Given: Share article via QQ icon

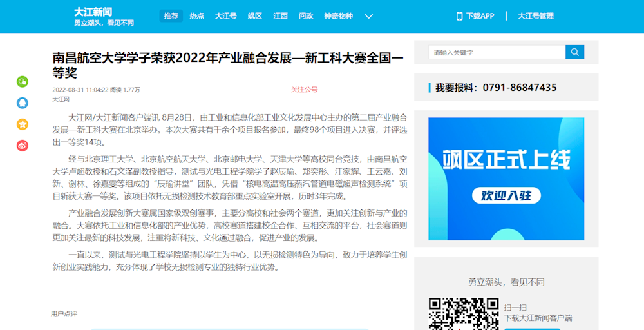Looking at the screenshot, I should [x=23, y=102].
